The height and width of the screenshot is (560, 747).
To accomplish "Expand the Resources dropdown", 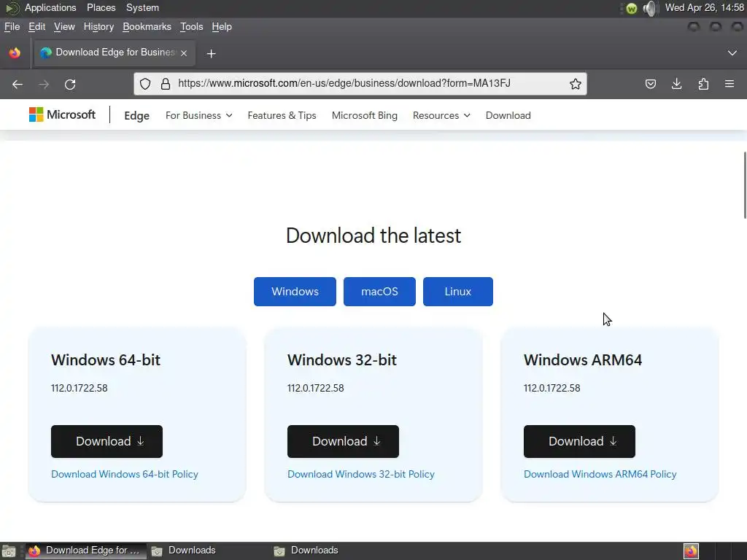I will (441, 116).
